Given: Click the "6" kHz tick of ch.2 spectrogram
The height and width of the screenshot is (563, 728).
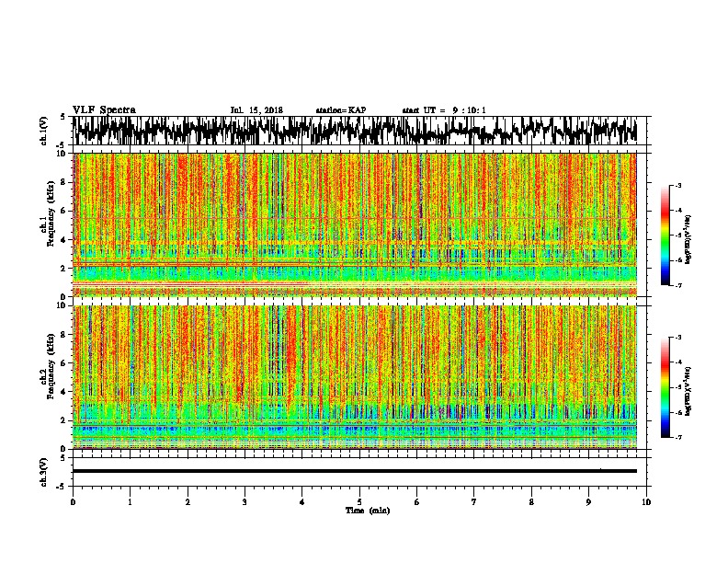Looking at the screenshot, I should tap(65, 363).
